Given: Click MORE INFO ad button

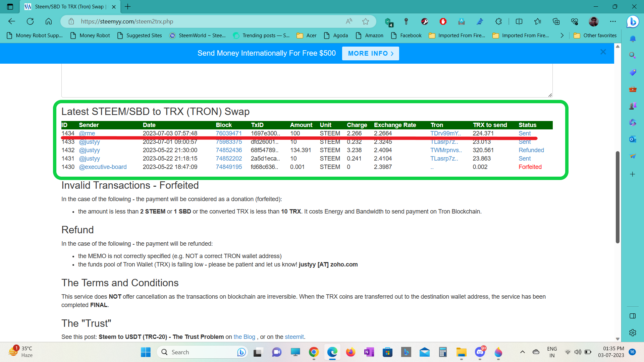Looking at the screenshot, I should coord(370,54).
